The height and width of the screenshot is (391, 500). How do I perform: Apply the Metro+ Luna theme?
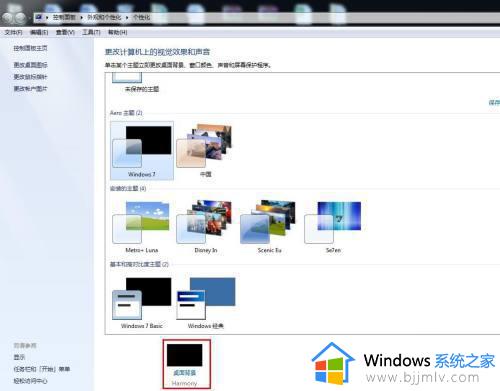click(142, 227)
